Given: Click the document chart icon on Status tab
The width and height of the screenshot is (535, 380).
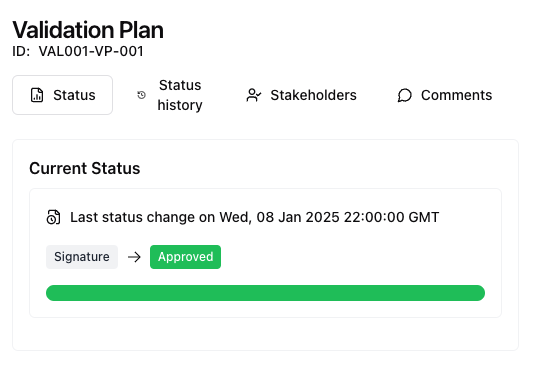Looking at the screenshot, I should [37, 95].
